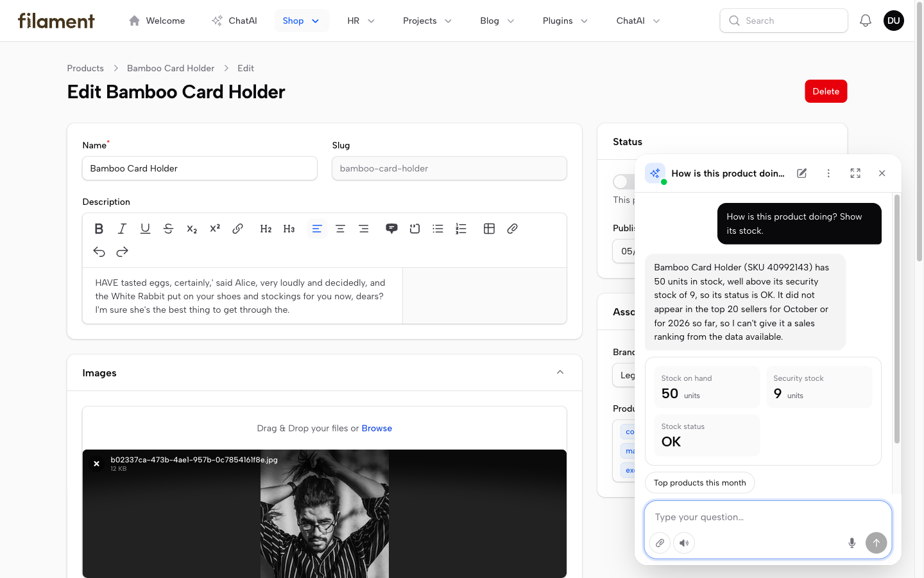Insert a blockquote
This screenshot has width=924, height=578.
391,229
